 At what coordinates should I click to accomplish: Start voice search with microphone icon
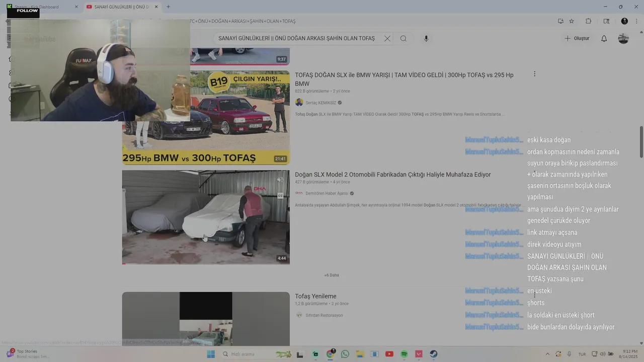pos(426,38)
